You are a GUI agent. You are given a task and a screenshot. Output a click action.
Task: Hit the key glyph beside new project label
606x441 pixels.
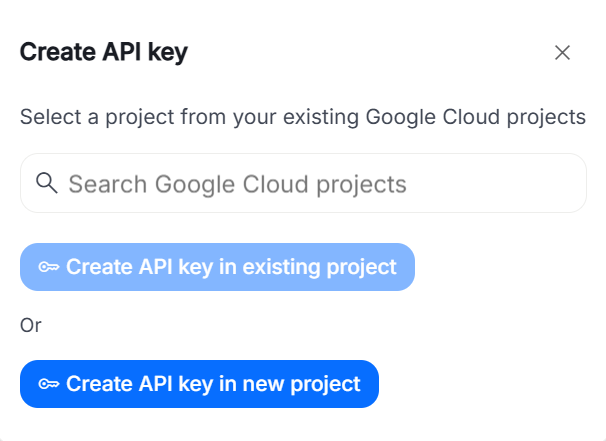[48, 384]
